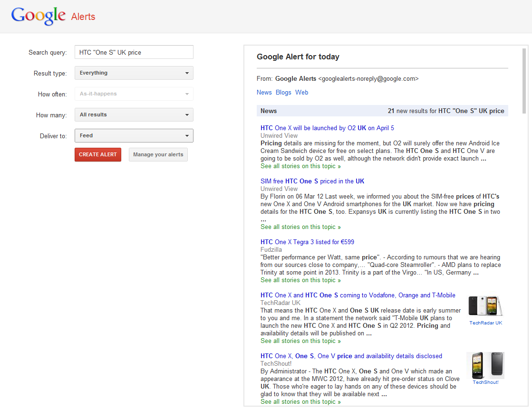This screenshot has width=532, height=409.
Task: Click the CREATE ALERT button
Action: 98,155
